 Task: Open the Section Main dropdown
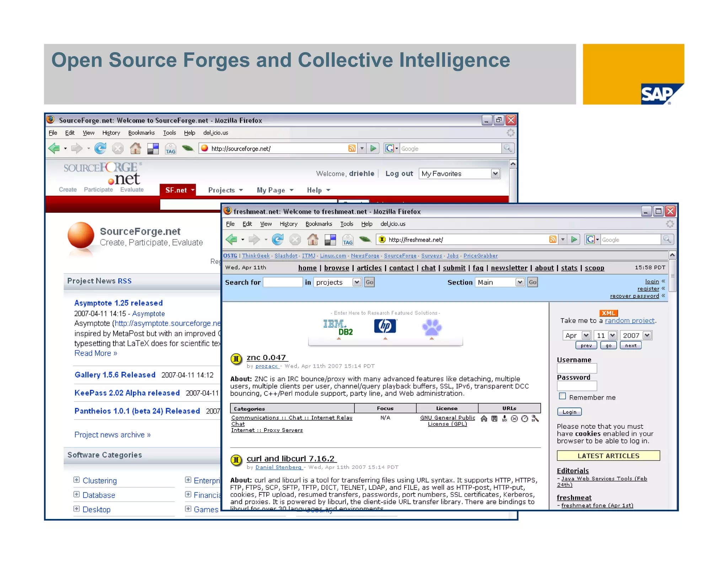tap(520, 282)
